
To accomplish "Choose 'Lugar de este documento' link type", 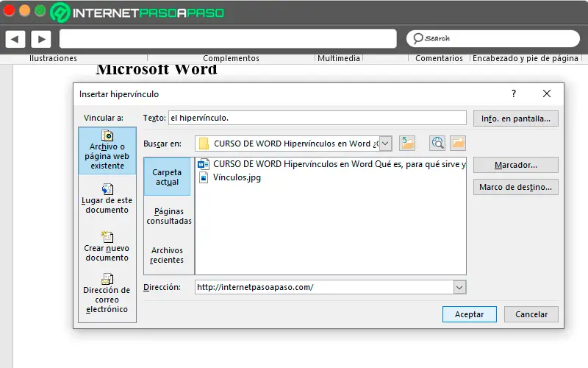I will coord(107,199).
